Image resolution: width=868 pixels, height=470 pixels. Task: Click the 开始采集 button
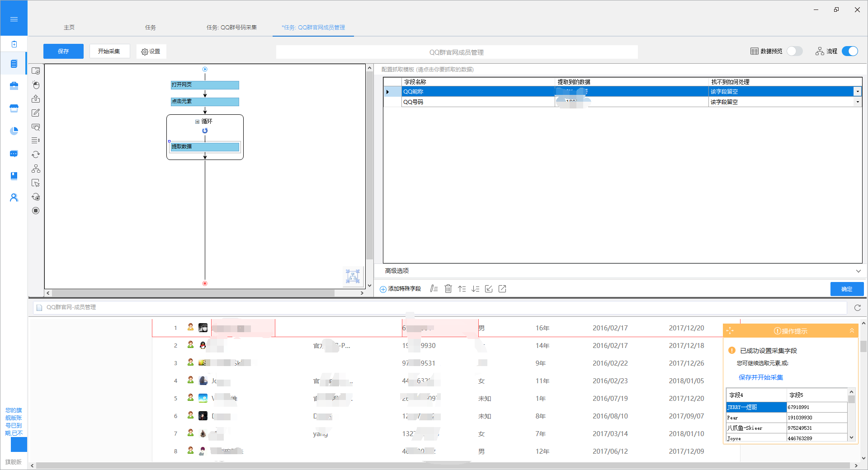pyautogui.click(x=109, y=51)
